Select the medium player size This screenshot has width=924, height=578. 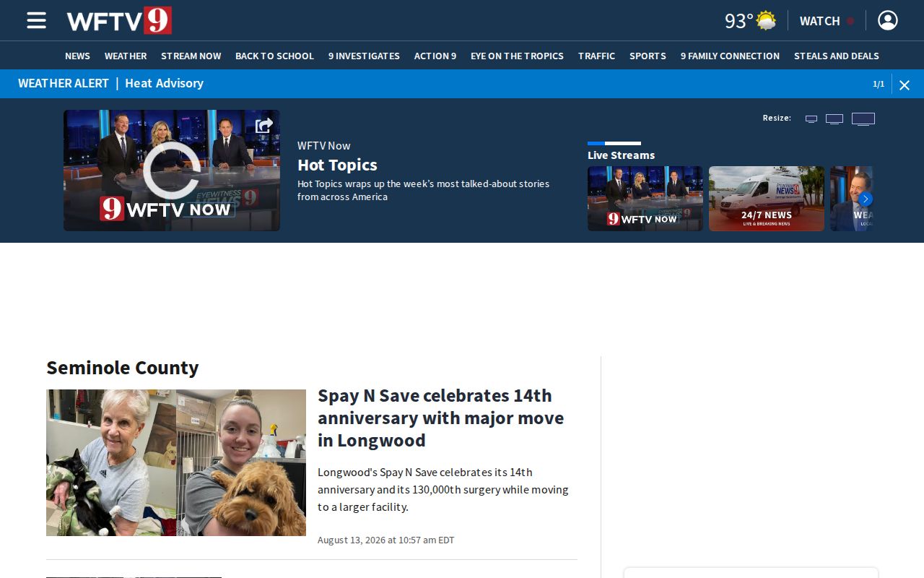(x=834, y=118)
